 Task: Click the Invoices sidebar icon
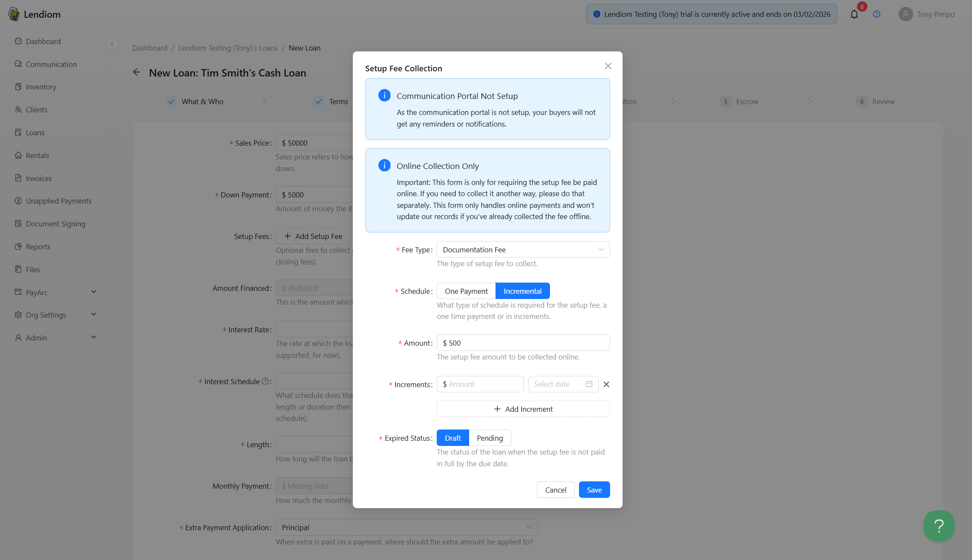coord(18,178)
